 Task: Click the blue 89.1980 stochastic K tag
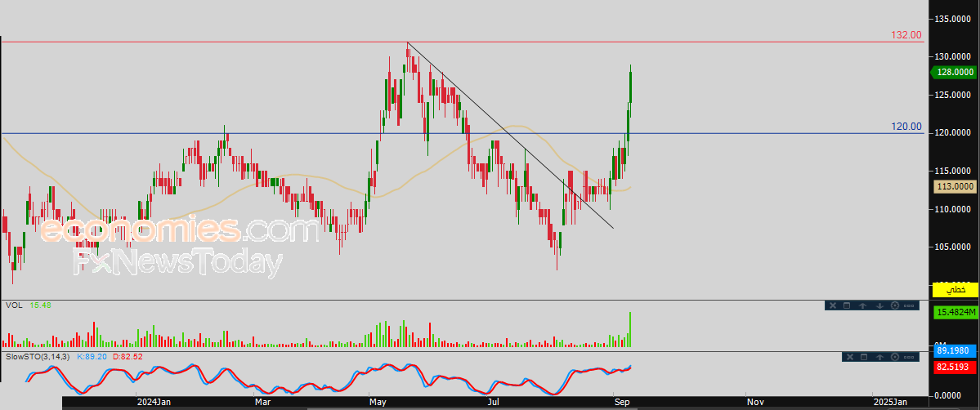[x=955, y=352]
